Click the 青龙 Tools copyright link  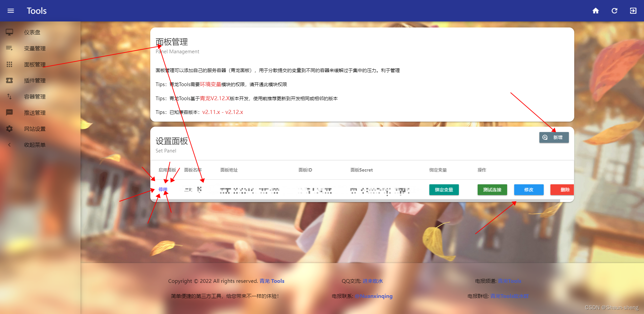click(x=272, y=281)
